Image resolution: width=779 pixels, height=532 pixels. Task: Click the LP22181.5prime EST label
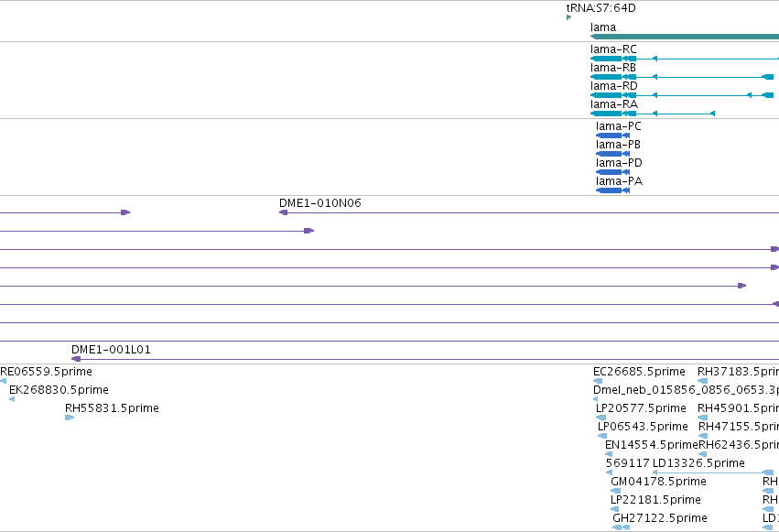click(655, 500)
